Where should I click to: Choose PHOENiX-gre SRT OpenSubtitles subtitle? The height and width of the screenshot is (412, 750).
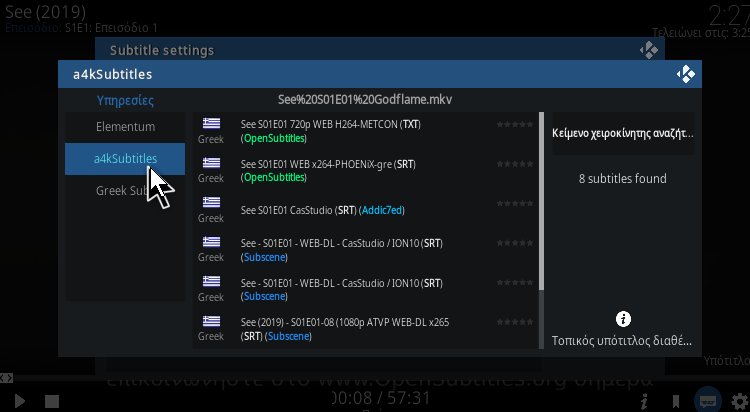point(366,171)
